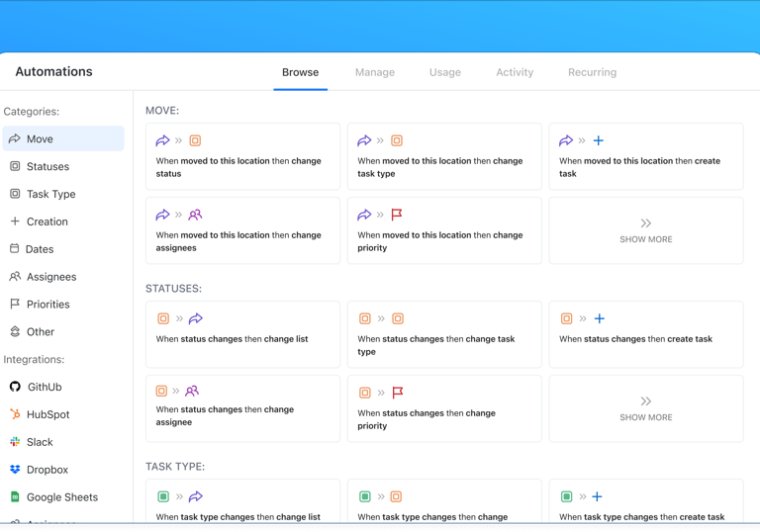
Task: Click the Other category icon
Action: pos(15,331)
